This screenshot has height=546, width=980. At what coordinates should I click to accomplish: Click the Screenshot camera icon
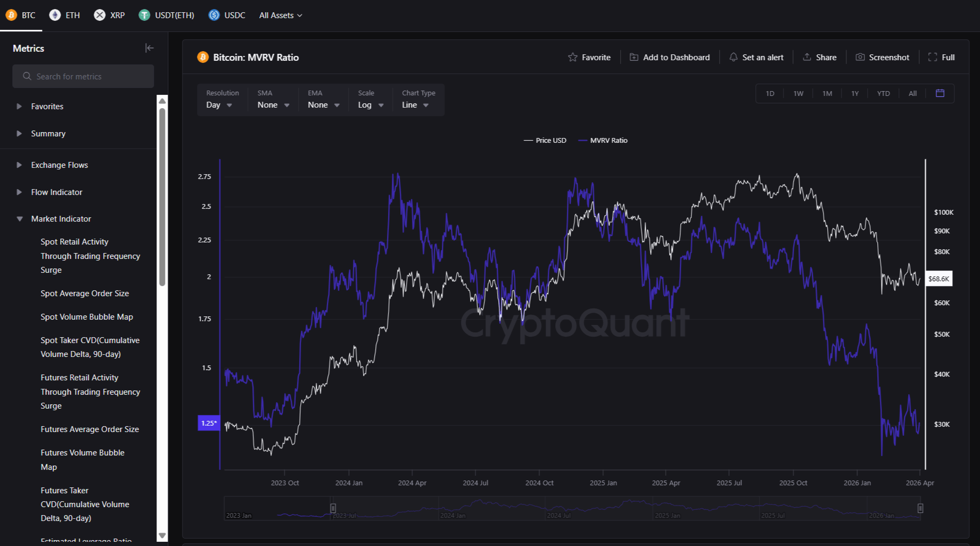(x=860, y=57)
